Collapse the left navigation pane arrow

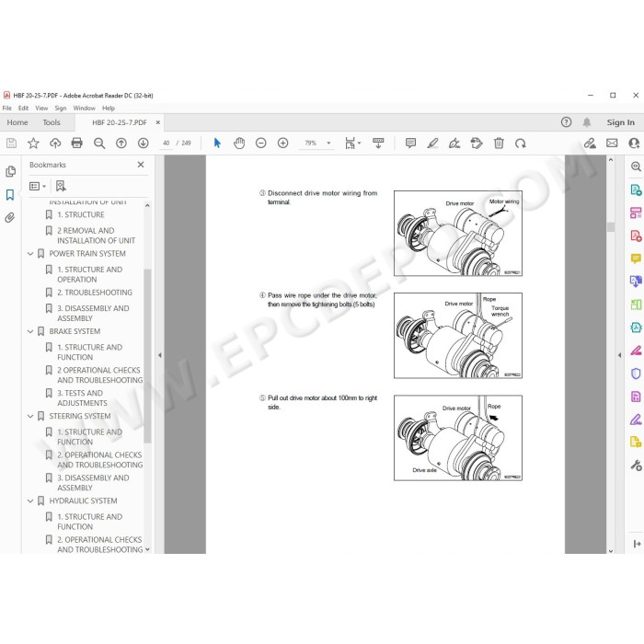160,355
